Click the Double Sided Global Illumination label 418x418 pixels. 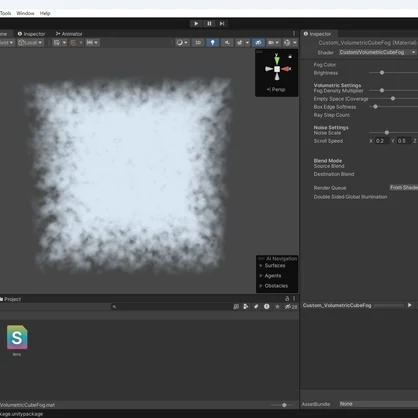(x=350, y=197)
